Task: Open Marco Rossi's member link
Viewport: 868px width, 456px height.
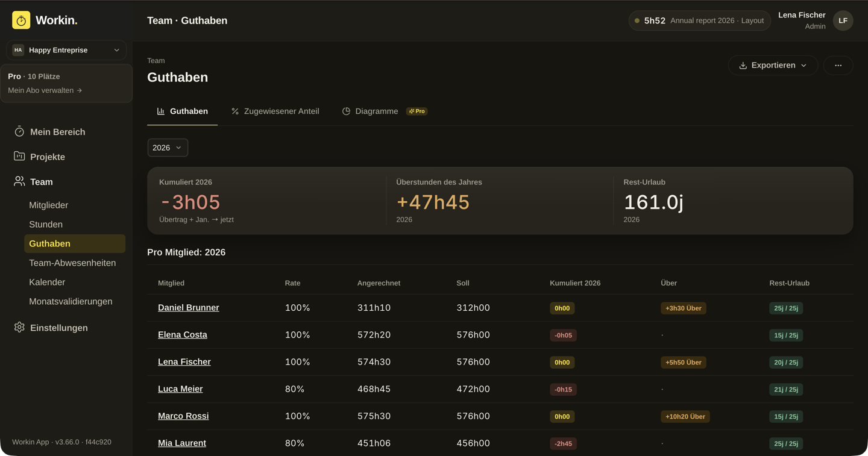Action: coord(183,416)
